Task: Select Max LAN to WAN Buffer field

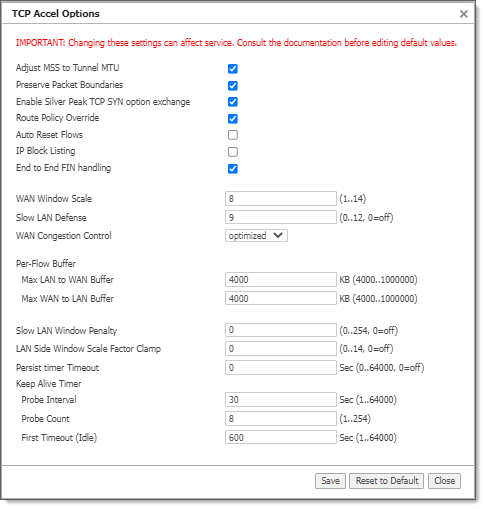Action: pos(281,280)
